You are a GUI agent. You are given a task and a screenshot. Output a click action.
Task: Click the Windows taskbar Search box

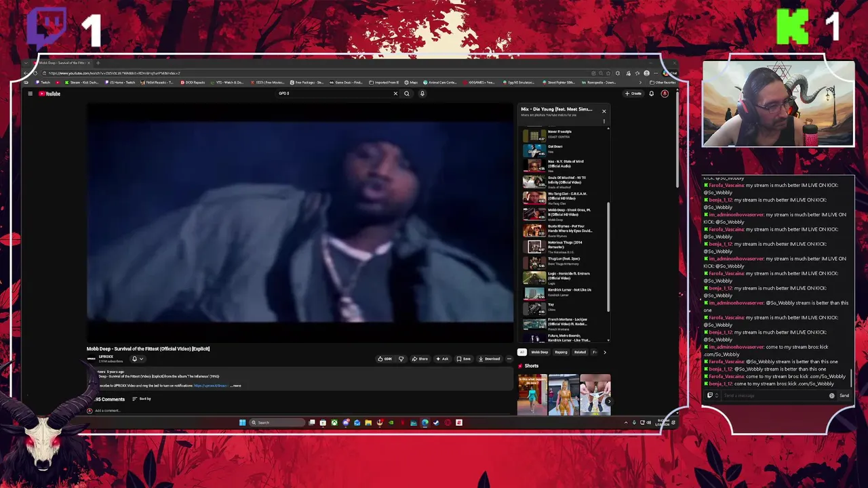[x=277, y=423]
